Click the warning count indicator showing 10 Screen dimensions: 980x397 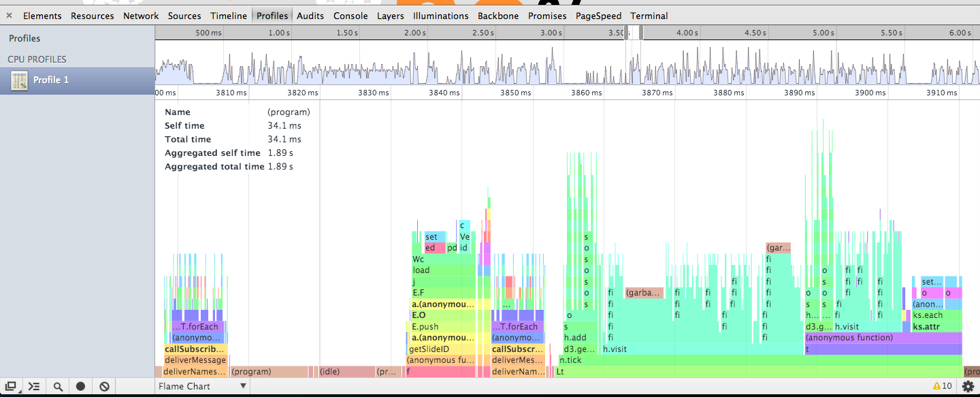(x=942, y=386)
